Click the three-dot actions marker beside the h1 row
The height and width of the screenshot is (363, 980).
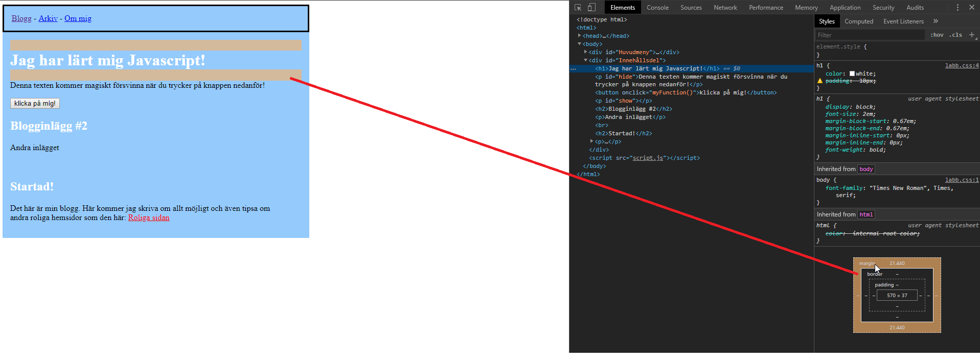click(x=573, y=68)
